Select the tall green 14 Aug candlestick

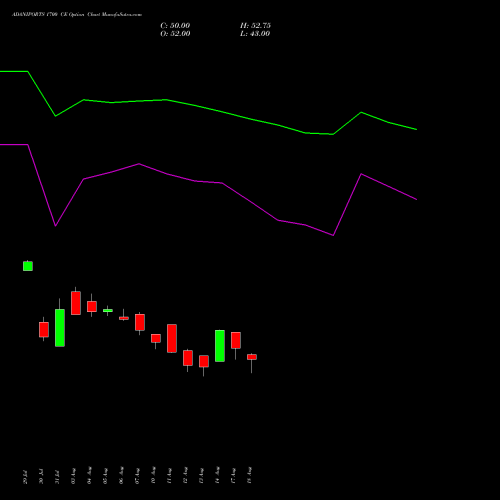tap(220, 346)
